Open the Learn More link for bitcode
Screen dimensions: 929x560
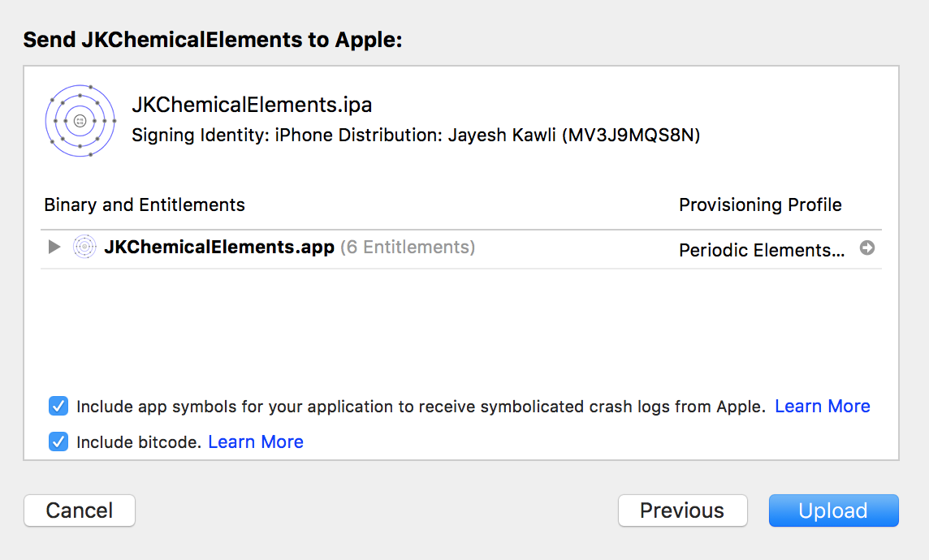click(256, 442)
